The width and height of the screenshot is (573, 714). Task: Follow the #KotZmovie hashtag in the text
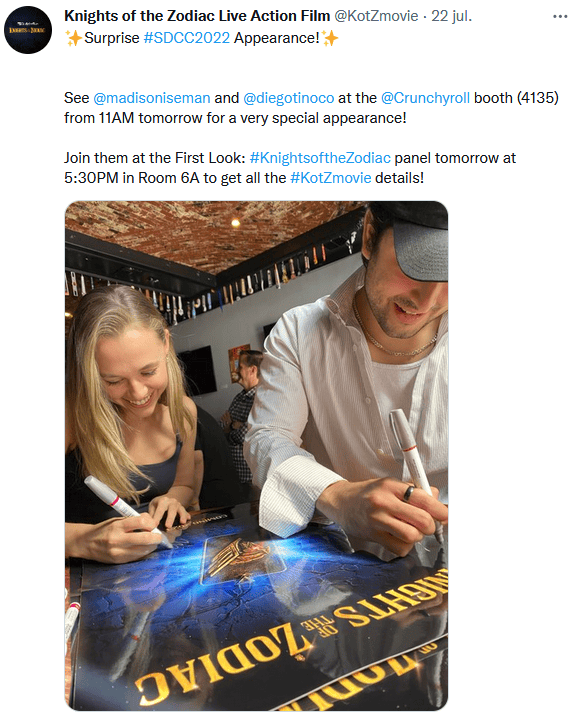331,178
